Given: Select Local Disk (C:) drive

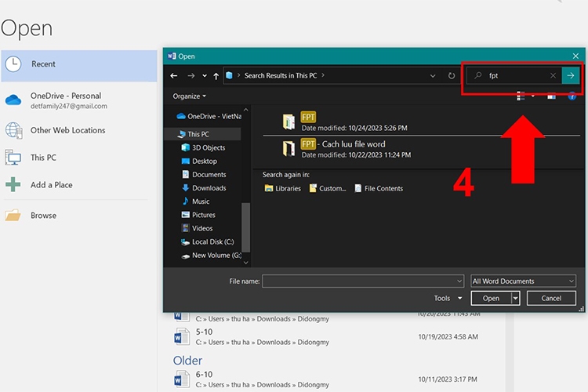Looking at the screenshot, I should (x=208, y=242).
